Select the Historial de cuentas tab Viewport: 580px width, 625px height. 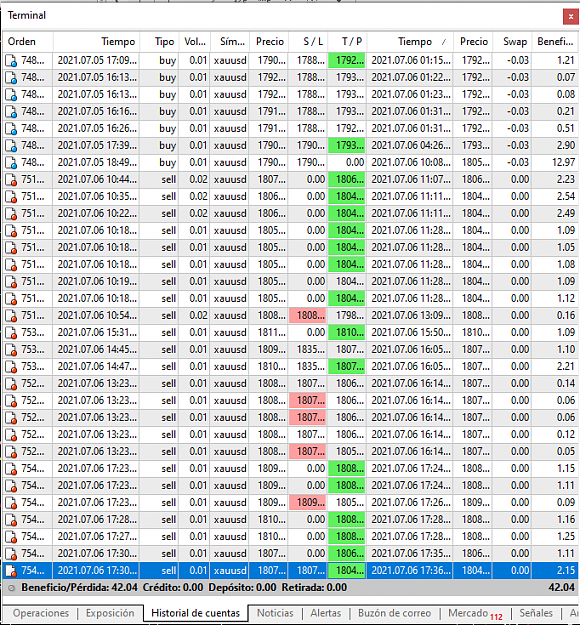(196, 613)
